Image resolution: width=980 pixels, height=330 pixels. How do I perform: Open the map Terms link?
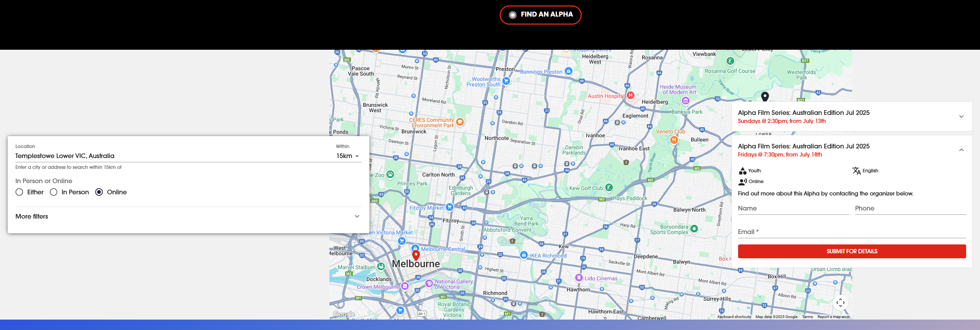(807, 317)
